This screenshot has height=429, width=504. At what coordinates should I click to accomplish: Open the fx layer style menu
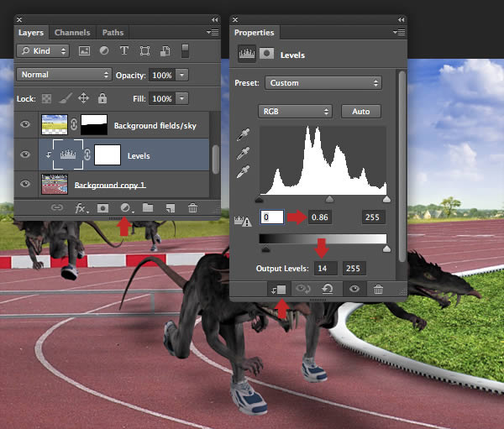click(81, 208)
